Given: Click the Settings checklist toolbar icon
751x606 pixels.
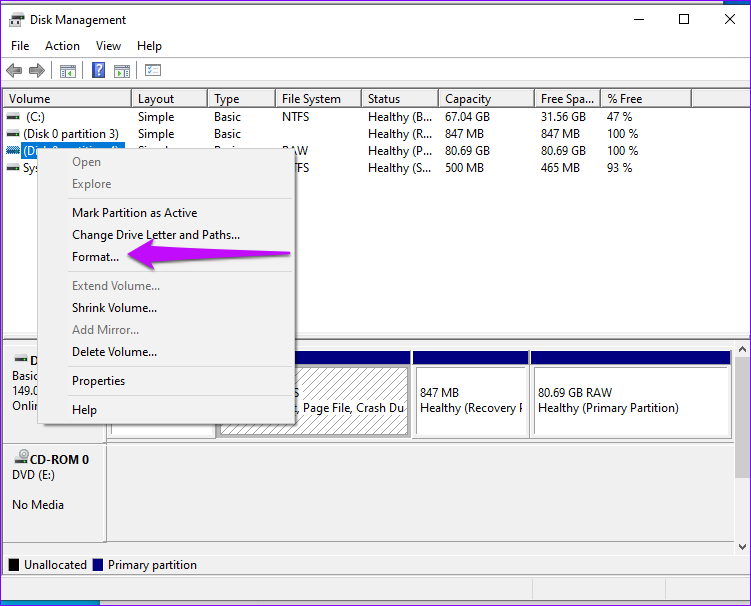Looking at the screenshot, I should [153, 70].
